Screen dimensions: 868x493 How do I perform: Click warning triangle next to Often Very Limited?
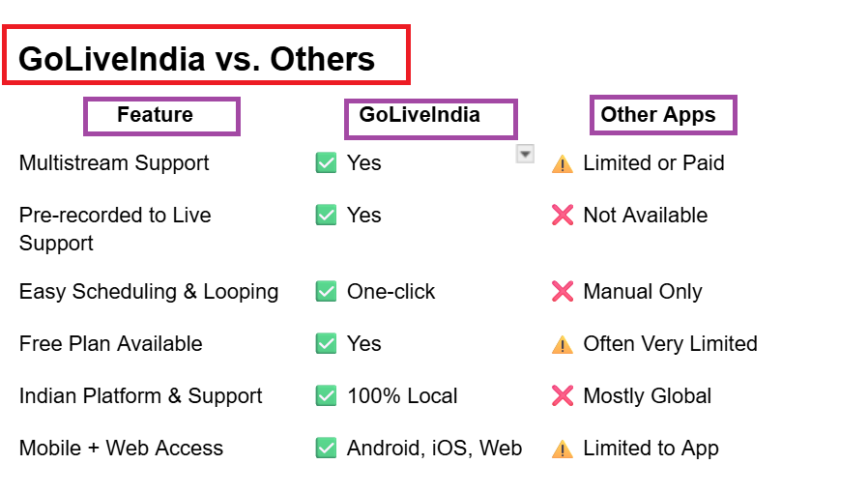tap(563, 345)
